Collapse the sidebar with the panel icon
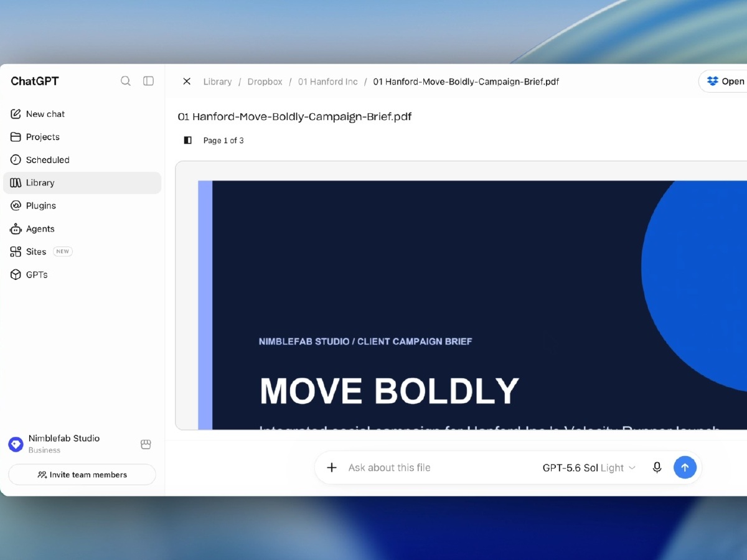Image resolution: width=747 pixels, height=560 pixels. click(x=148, y=81)
